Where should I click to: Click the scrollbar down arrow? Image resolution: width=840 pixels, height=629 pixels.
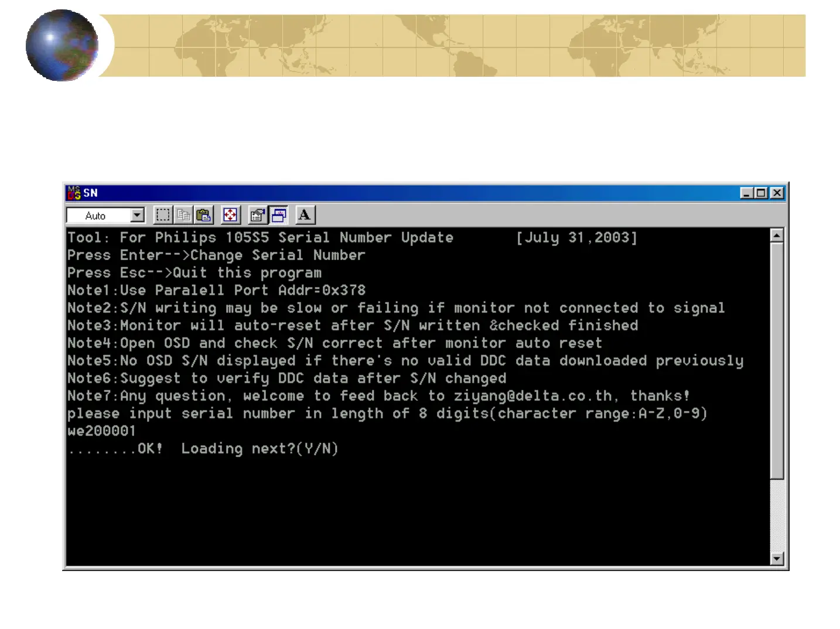(x=777, y=559)
